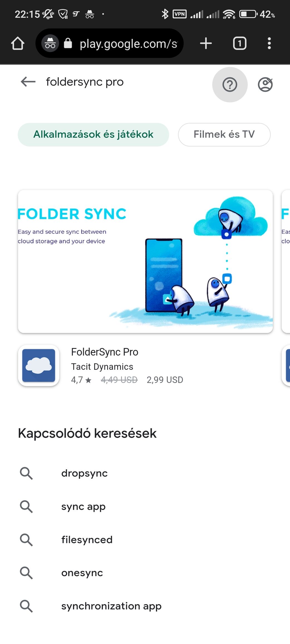
Task: Search related term dropsync
Action: click(84, 473)
